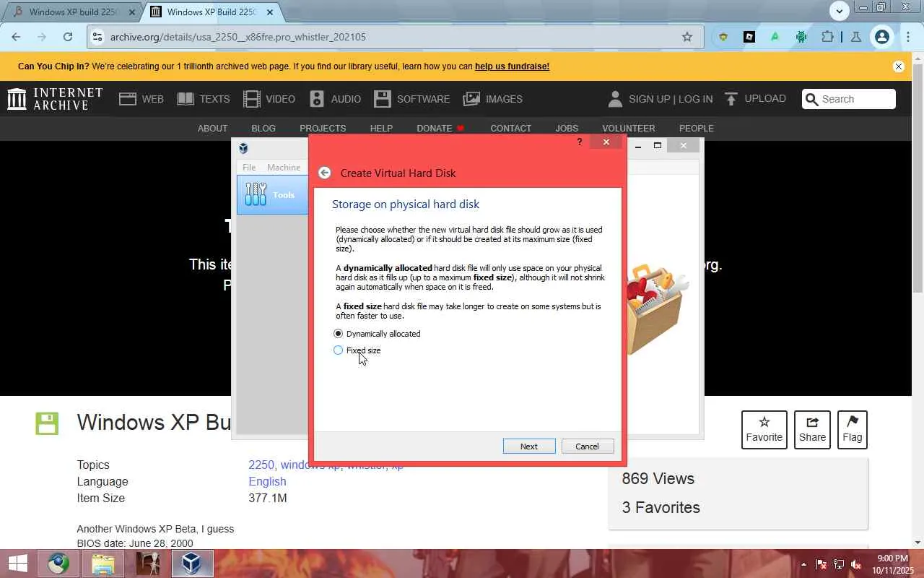
Task: Click the browser address bar URL
Action: point(238,37)
